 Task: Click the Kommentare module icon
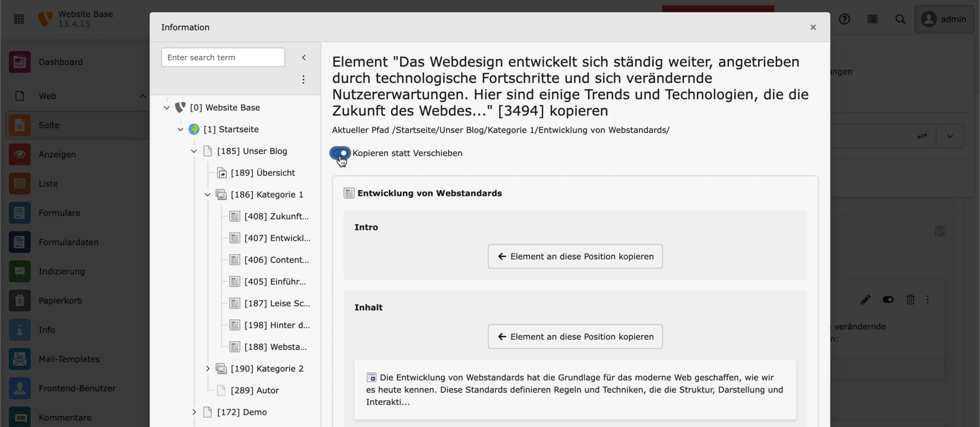[x=19, y=417]
